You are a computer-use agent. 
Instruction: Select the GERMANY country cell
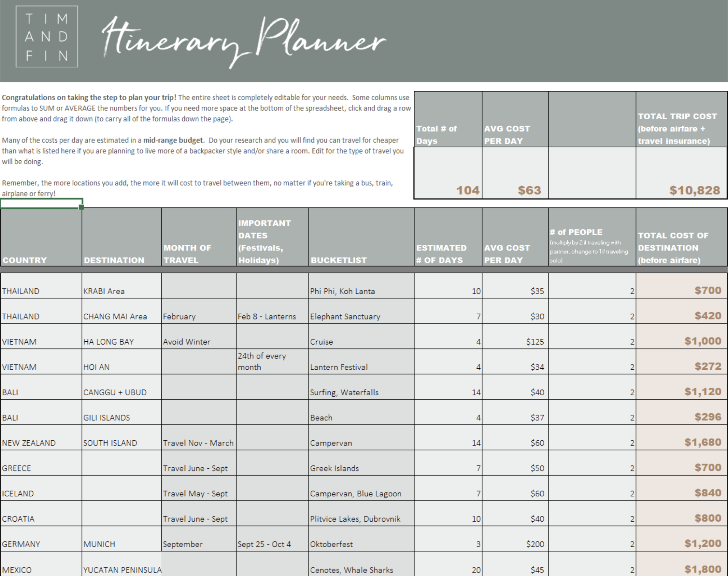point(41,538)
